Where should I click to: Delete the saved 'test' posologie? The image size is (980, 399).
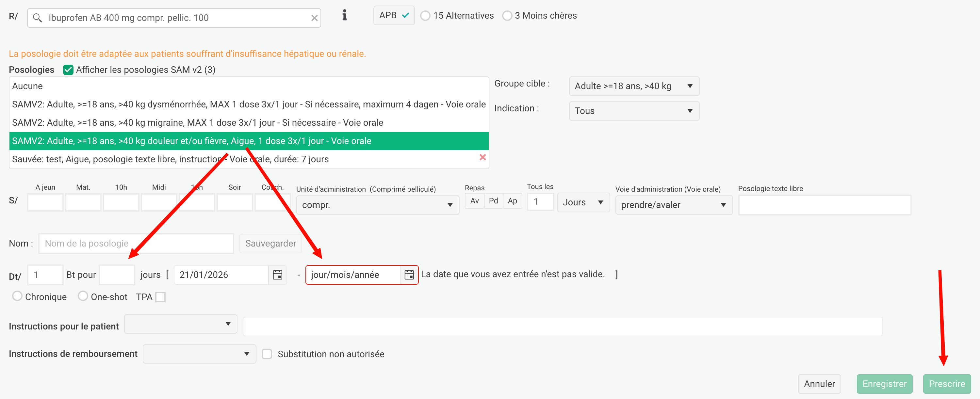point(482,157)
